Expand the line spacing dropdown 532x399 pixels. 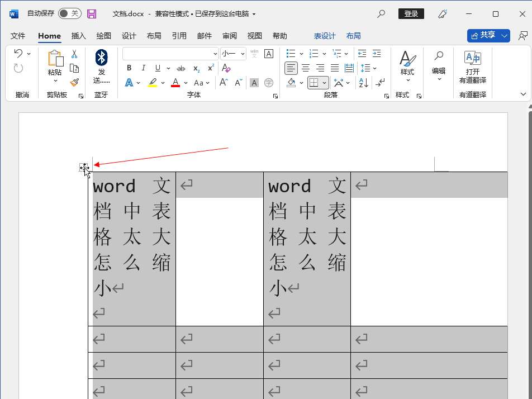coord(374,69)
